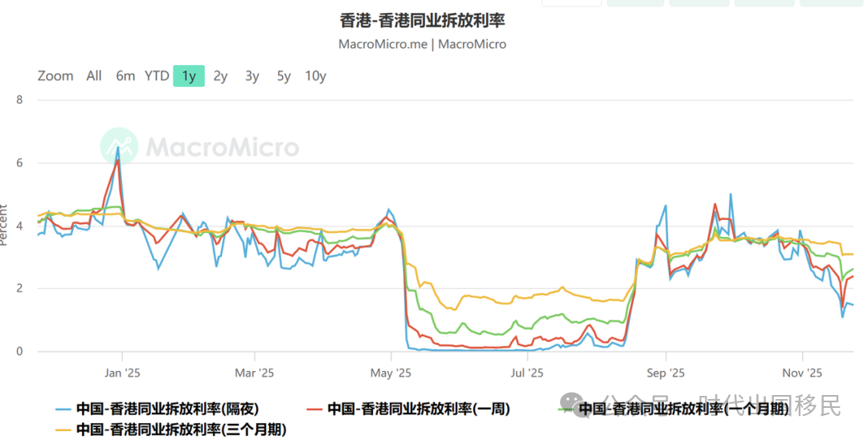Set the chart range to 2y
This screenshot has height=440, width=868.
click(x=220, y=76)
